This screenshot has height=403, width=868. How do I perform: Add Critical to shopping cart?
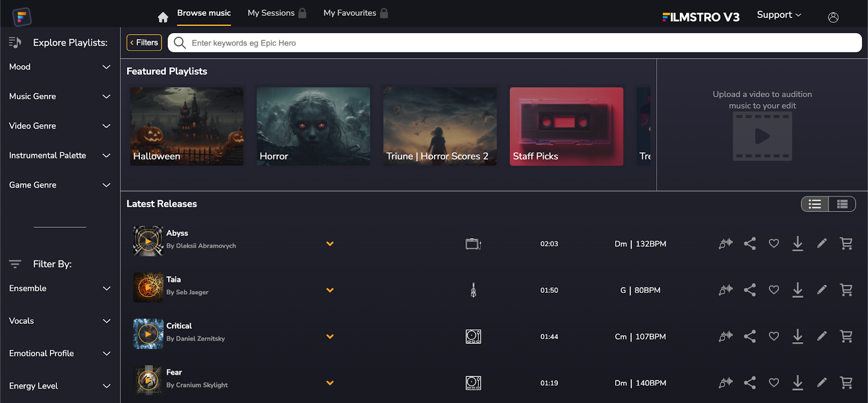point(846,336)
